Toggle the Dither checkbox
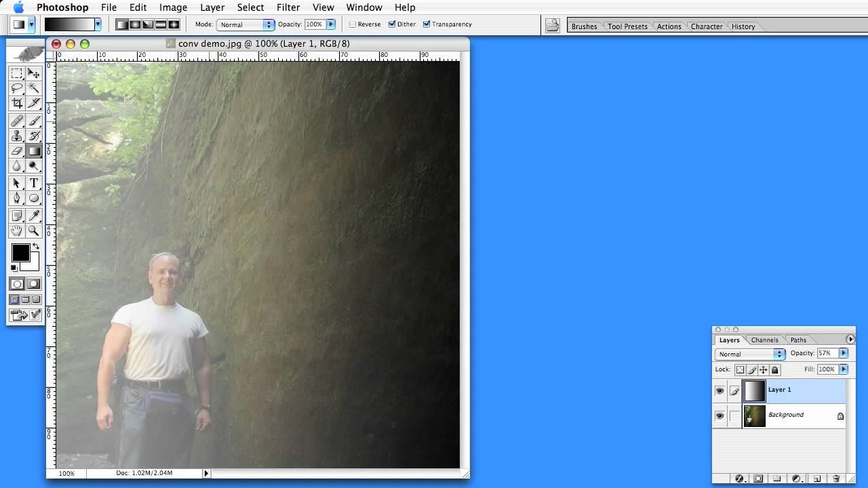Viewport: 868px width, 488px height. pos(392,24)
